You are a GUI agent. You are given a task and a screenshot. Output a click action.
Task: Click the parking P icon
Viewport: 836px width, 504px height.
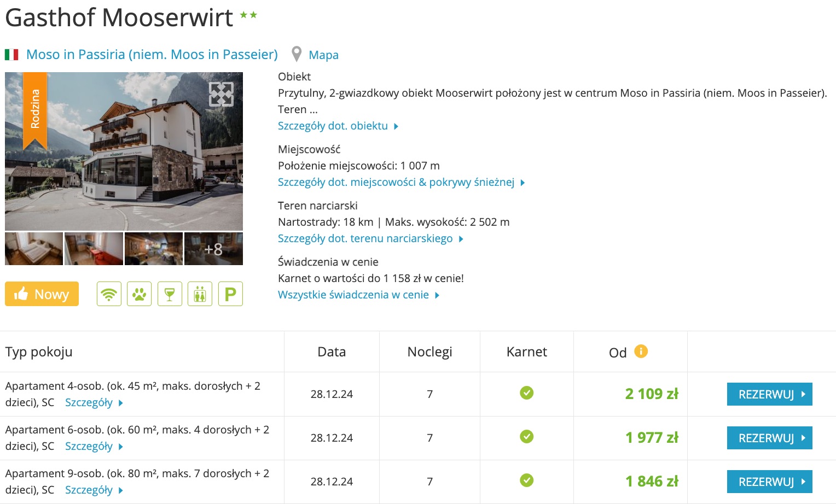click(230, 294)
